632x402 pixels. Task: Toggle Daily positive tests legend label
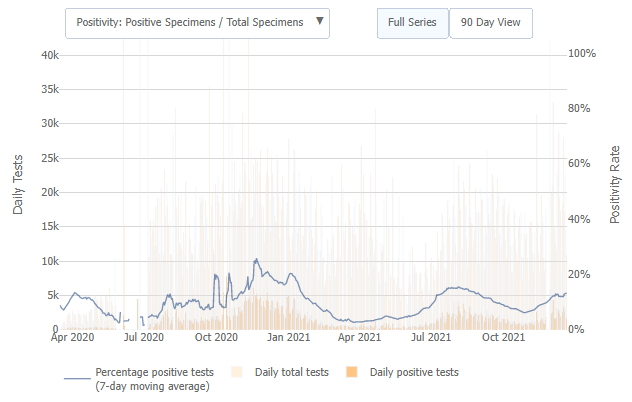click(414, 372)
